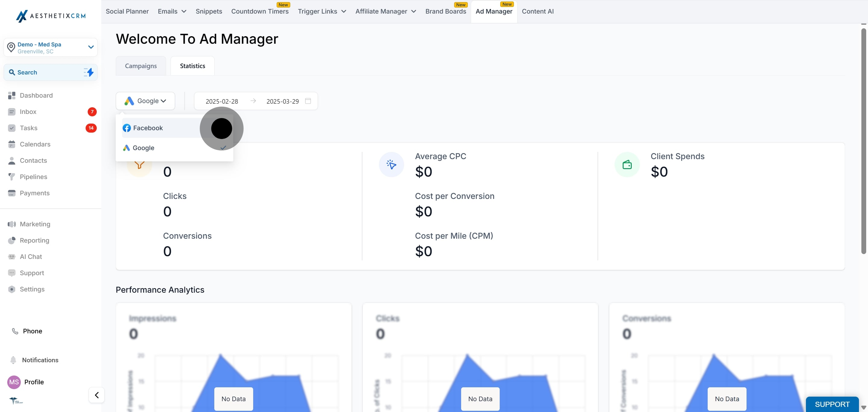The image size is (868, 412).
Task: Click the Reporting pie chart icon
Action: (x=12, y=240)
